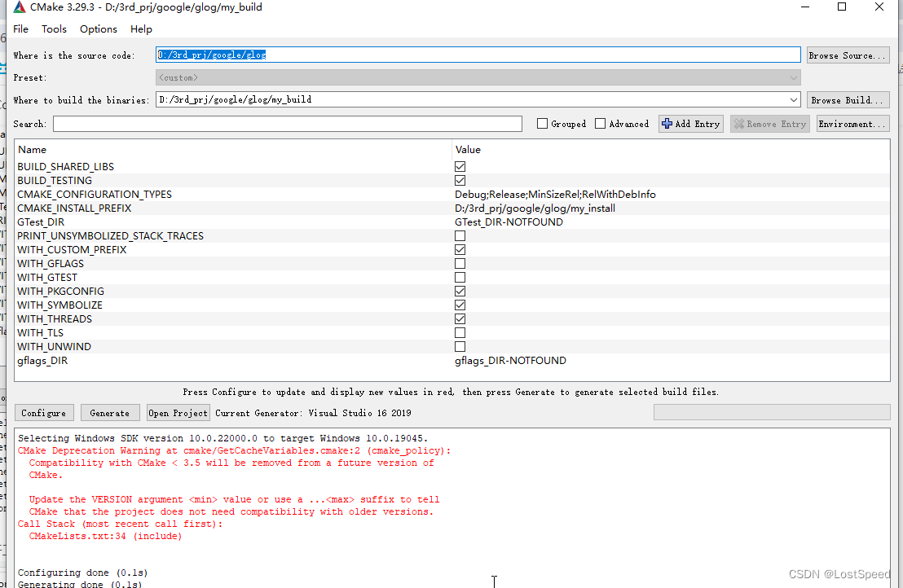The width and height of the screenshot is (903, 588).
Task: Select the CMAKE_CONFIGURATION_TYPES row name
Action: pyautogui.click(x=95, y=195)
